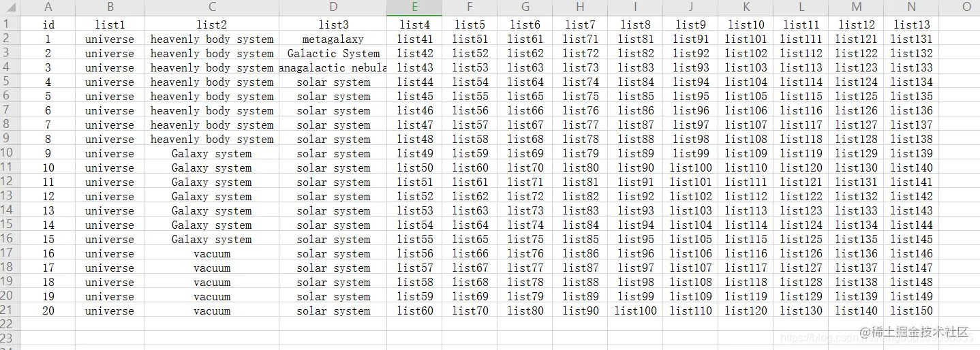Select cell 'list150' in column N

point(911,311)
